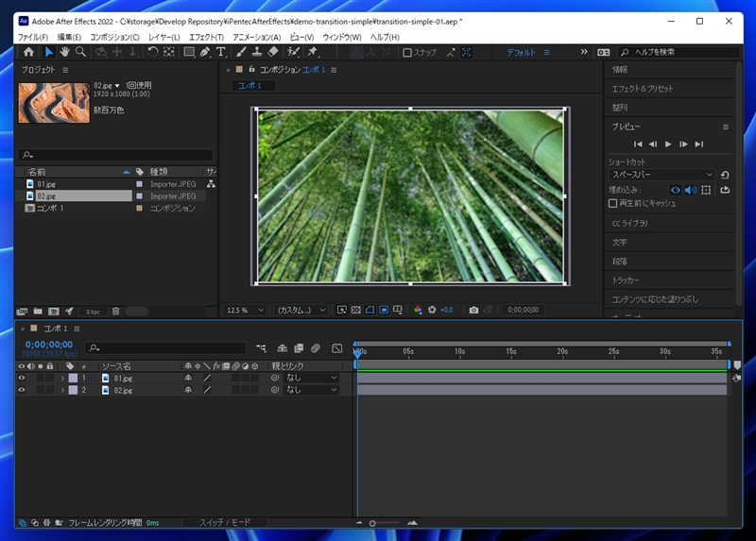Expand layer 1 01.jpg properties
The height and width of the screenshot is (541, 756).
coord(62,379)
